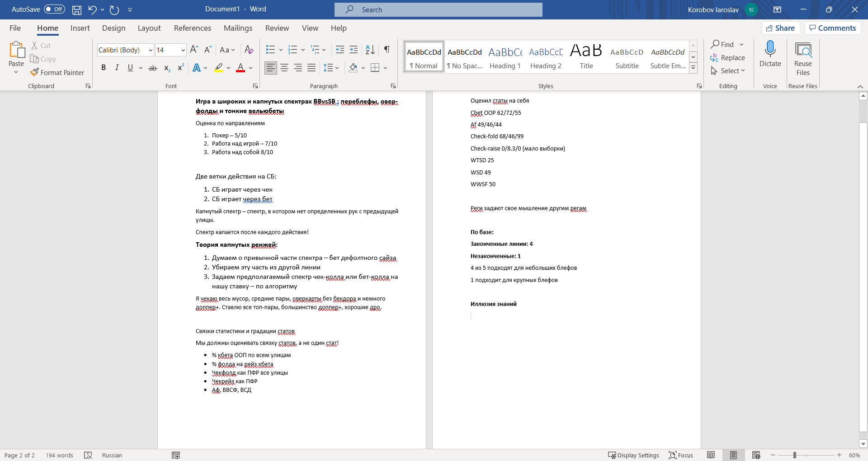Toggle show paragraph marks
This screenshot has width=868, height=461.
(387, 50)
